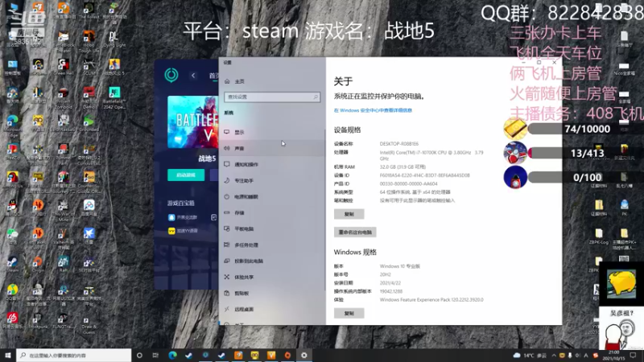This screenshot has height=362, width=644.
Task: Click 重命名这台电脑 (Rename this PC) button
Action: (x=355, y=232)
